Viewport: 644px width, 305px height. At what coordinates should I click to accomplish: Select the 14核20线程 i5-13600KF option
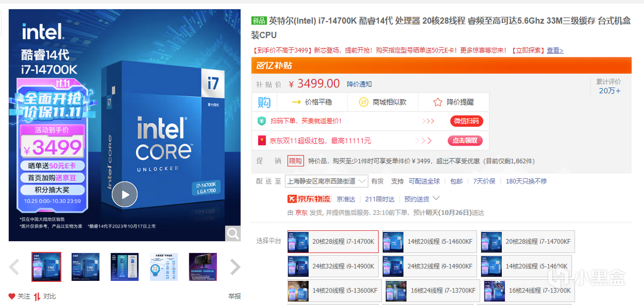click(334, 290)
